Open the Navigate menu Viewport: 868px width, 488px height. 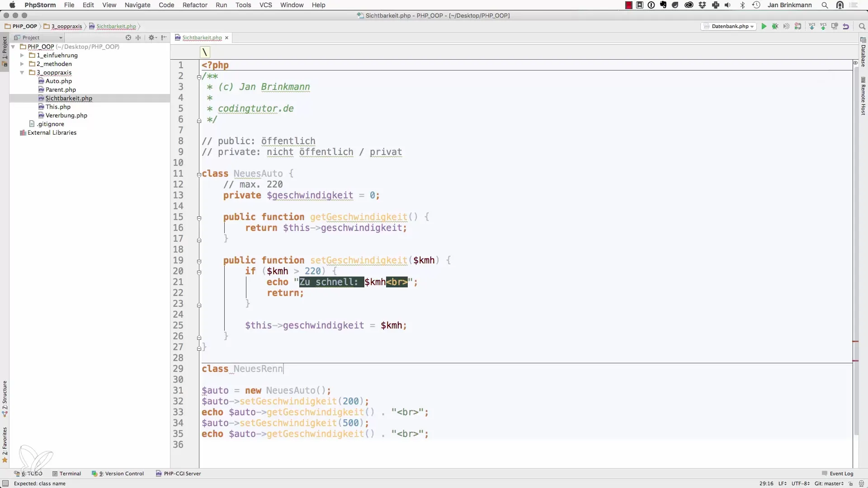137,5
